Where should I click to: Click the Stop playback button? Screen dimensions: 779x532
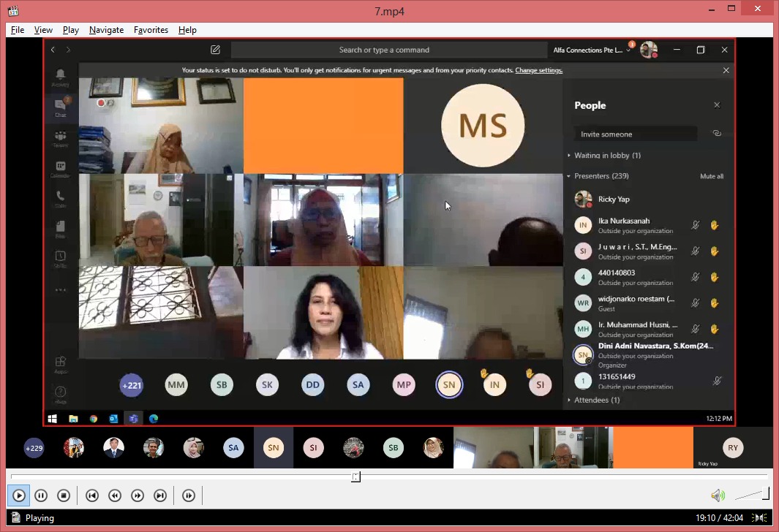pyautogui.click(x=64, y=495)
